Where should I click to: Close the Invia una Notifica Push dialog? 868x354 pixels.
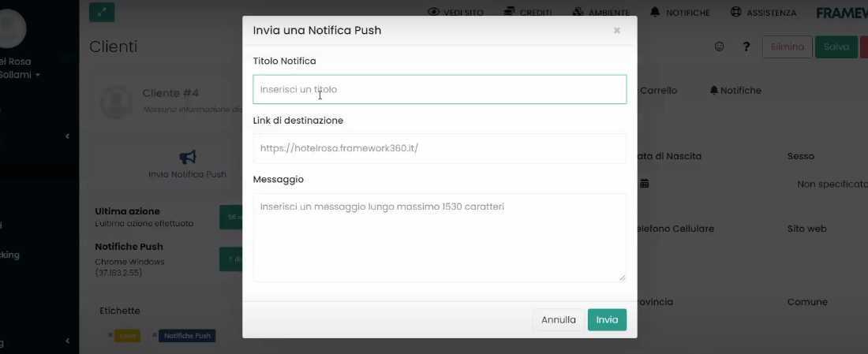point(616,31)
